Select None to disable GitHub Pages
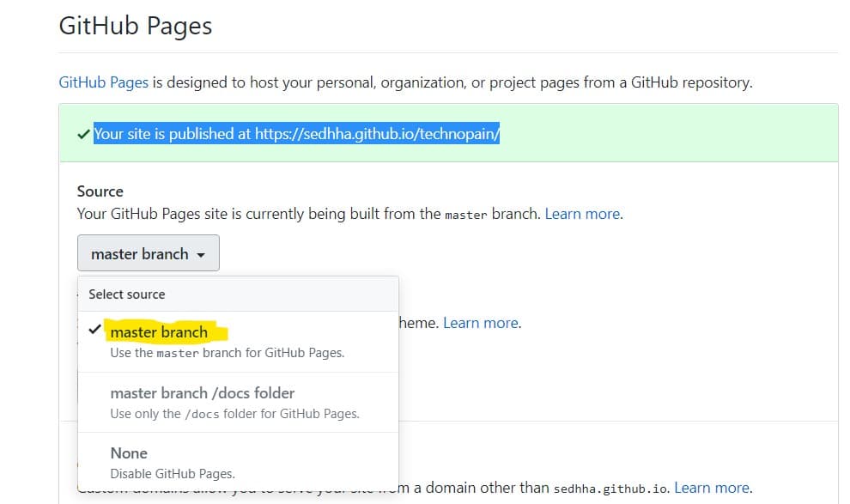The width and height of the screenshot is (850, 504). tap(129, 453)
